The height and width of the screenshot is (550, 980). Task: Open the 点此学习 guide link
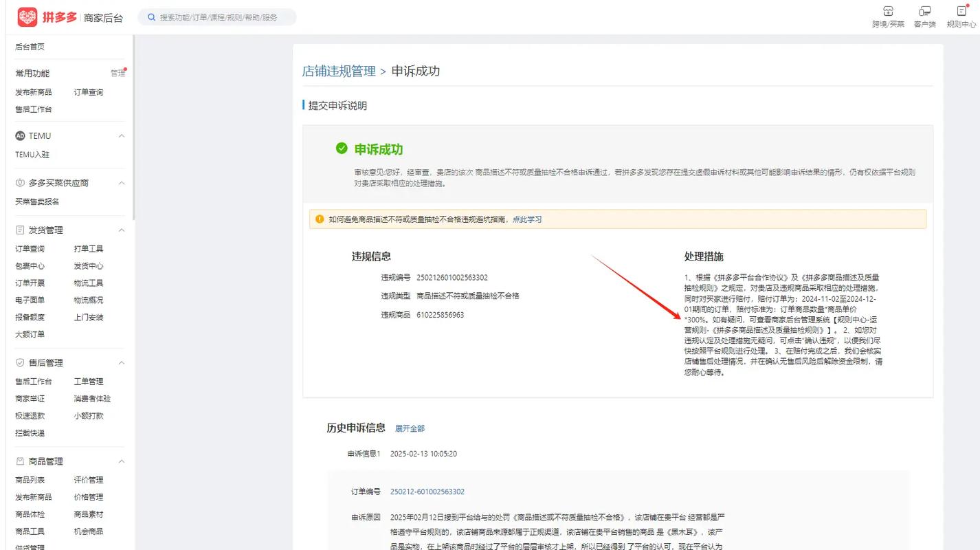pos(527,219)
